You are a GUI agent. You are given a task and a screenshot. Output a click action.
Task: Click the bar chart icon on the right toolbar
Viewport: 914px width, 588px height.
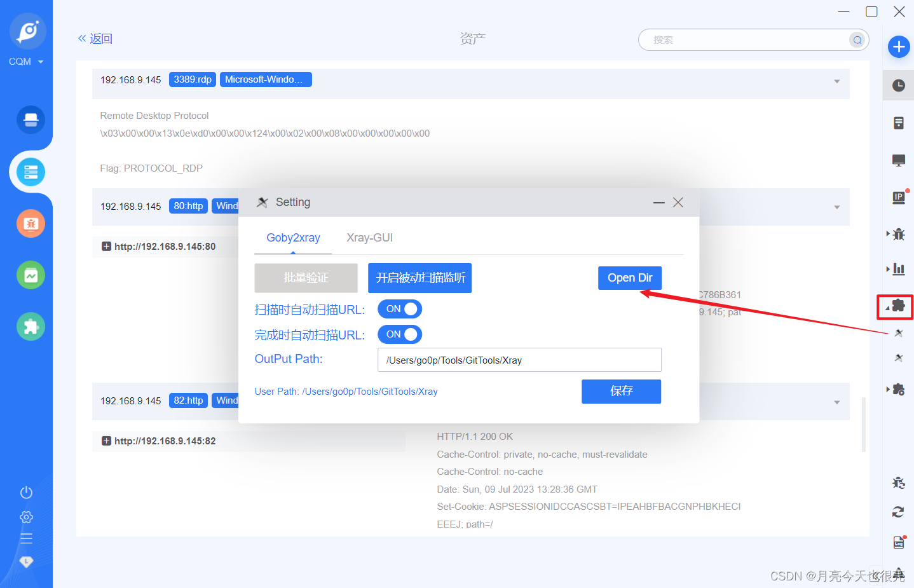[899, 269]
